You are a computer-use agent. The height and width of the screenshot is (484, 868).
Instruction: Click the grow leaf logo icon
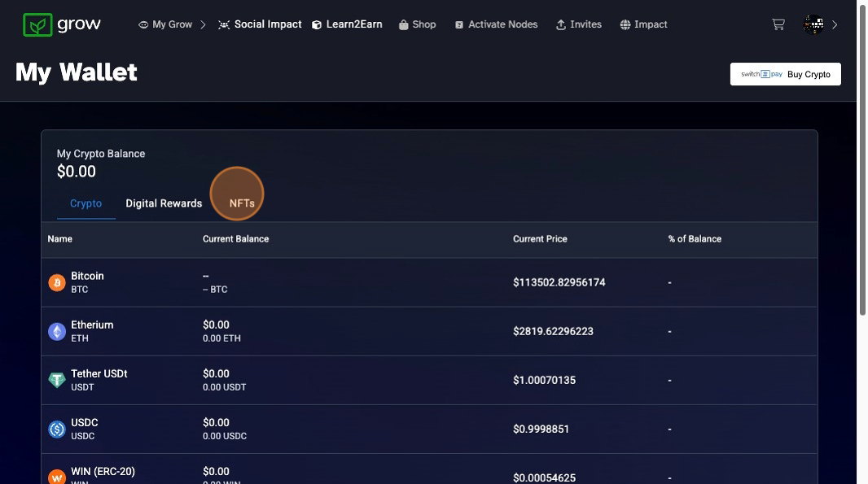tap(37, 25)
